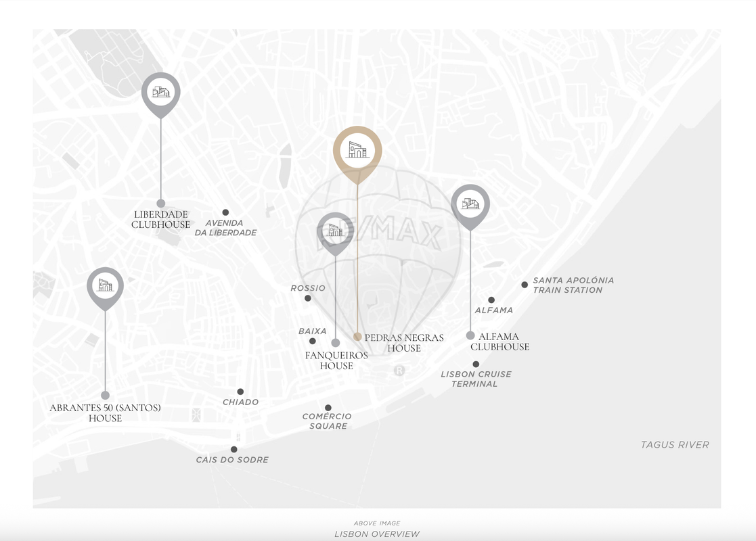Click the Rossio location dot
The image size is (756, 541).
(x=308, y=298)
